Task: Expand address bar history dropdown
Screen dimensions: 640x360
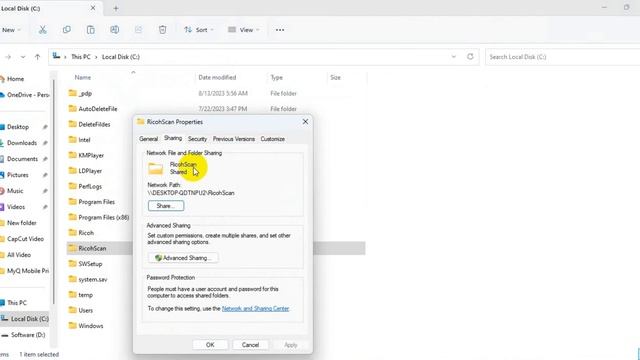Action: pos(453,57)
